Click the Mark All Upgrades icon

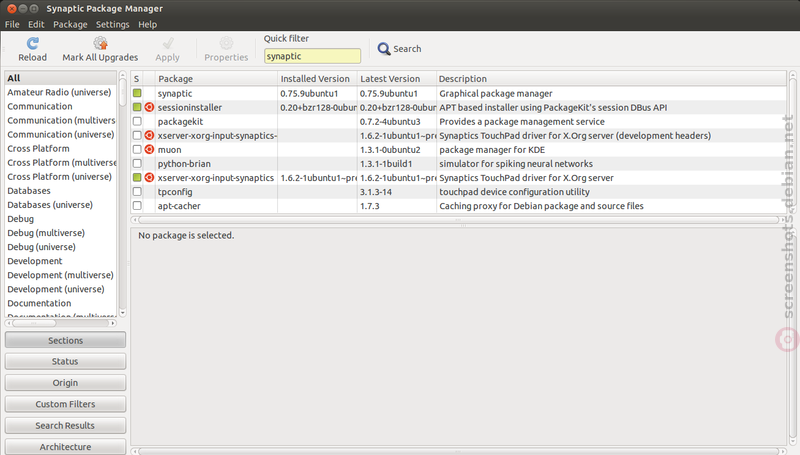coord(100,43)
